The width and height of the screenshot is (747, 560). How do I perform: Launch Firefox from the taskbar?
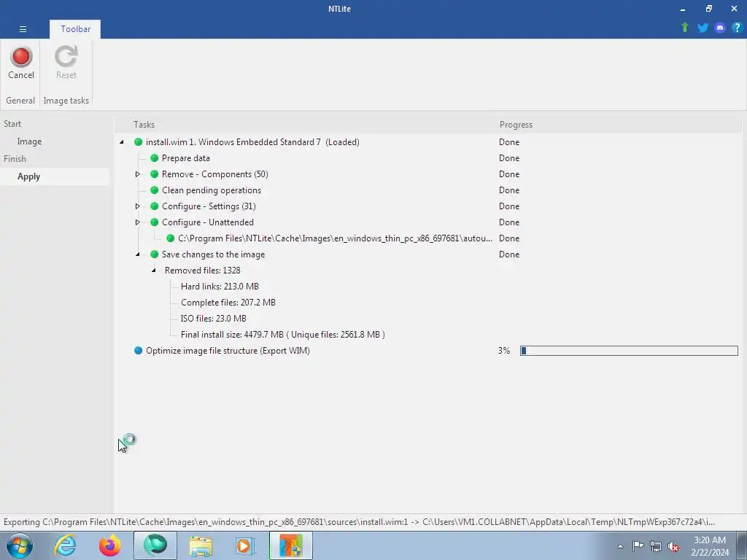click(110, 545)
